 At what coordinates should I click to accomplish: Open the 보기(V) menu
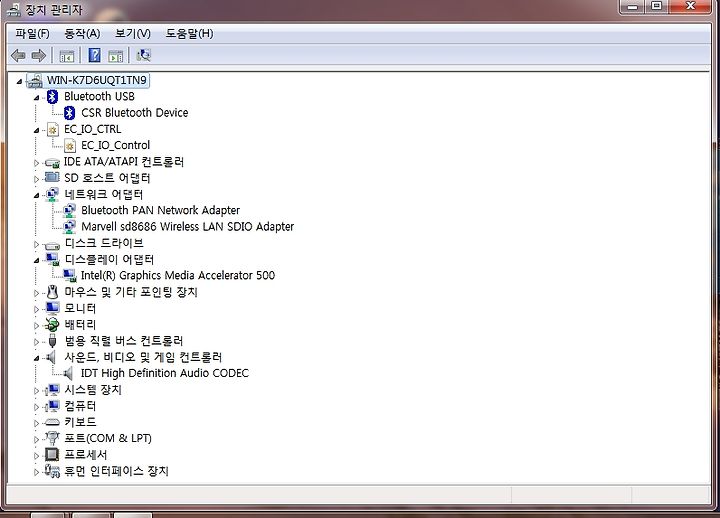click(x=133, y=34)
